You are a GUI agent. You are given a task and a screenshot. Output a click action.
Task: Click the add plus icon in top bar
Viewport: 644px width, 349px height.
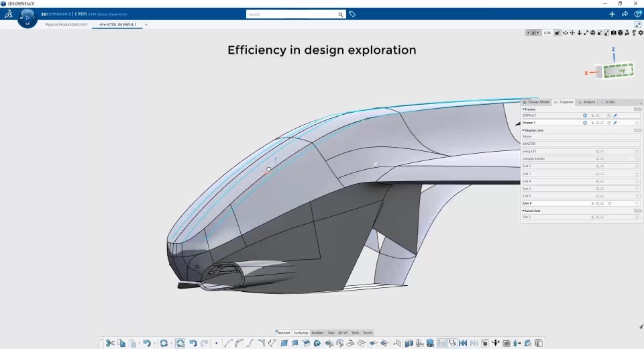click(x=612, y=14)
